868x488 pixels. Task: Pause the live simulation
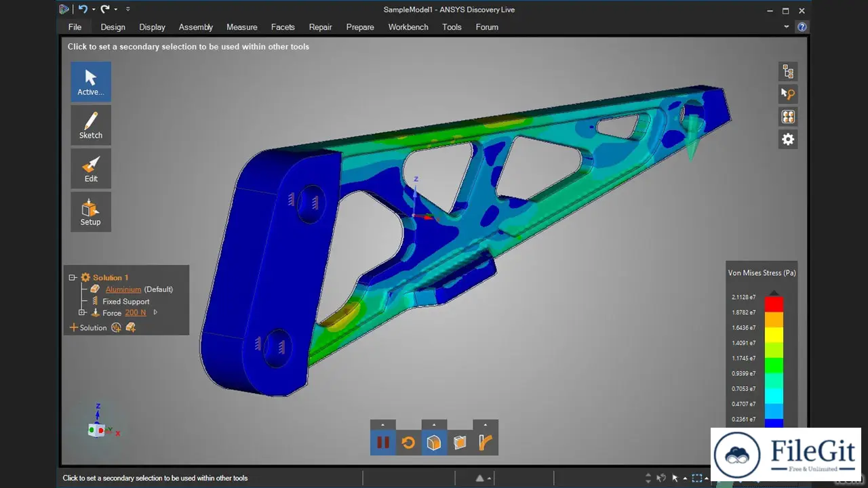click(383, 443)
